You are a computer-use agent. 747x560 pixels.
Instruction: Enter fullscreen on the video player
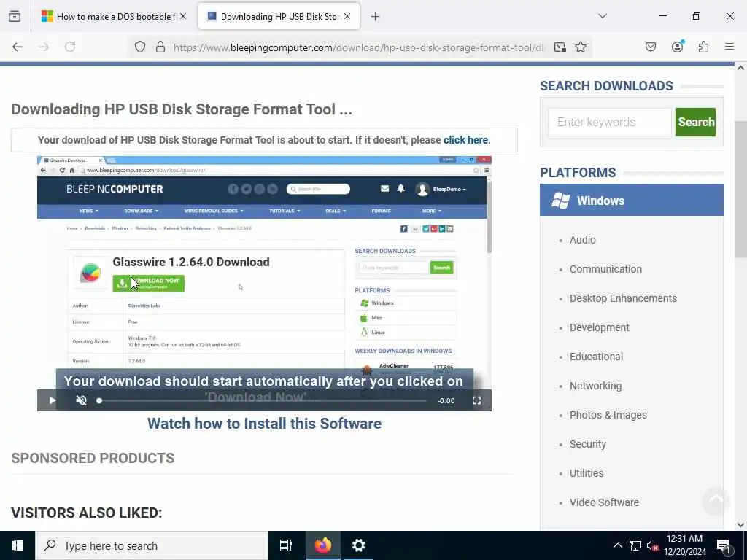(x=476, y=400)
